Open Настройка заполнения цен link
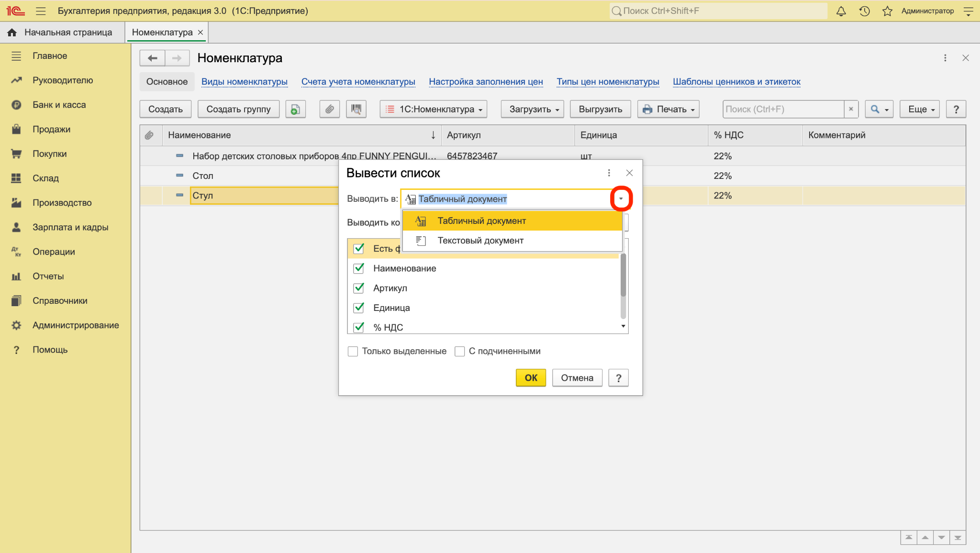Viewport: 980px width, 553px height. [486, 82]
